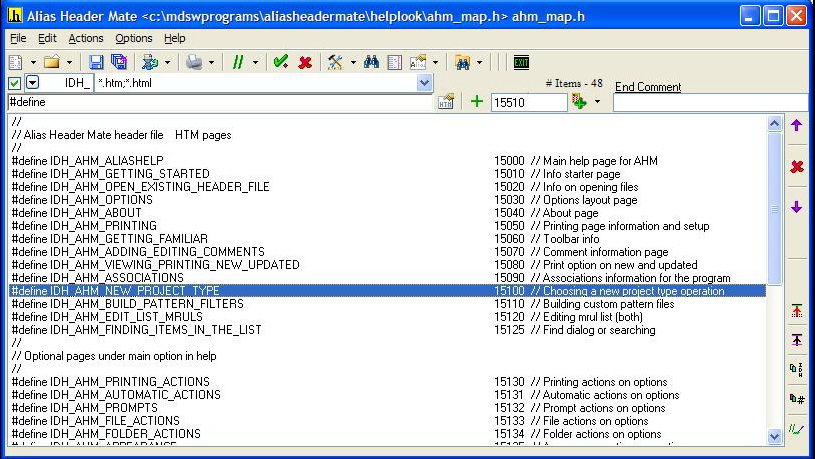The width and height of the screenshot is (815, 459).
Task: Open the Options menu
Action: pyautogui.click(x=134, y=38)
